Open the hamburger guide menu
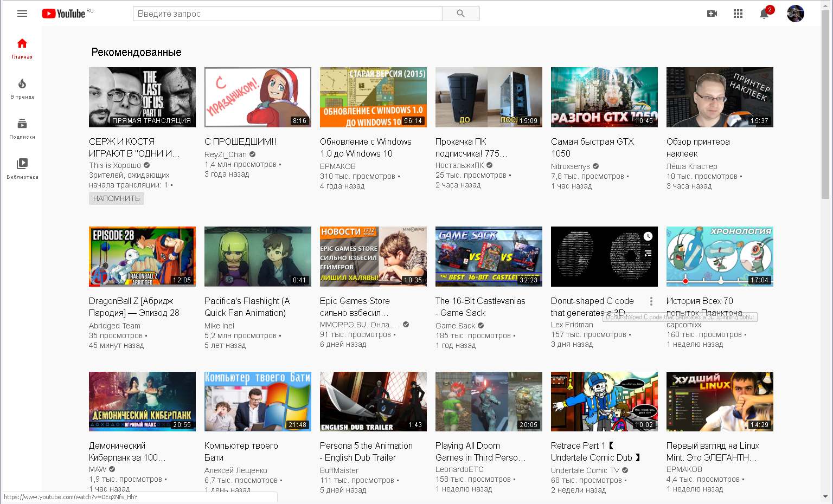The image size is (833, 504). (x=22, y=14)
